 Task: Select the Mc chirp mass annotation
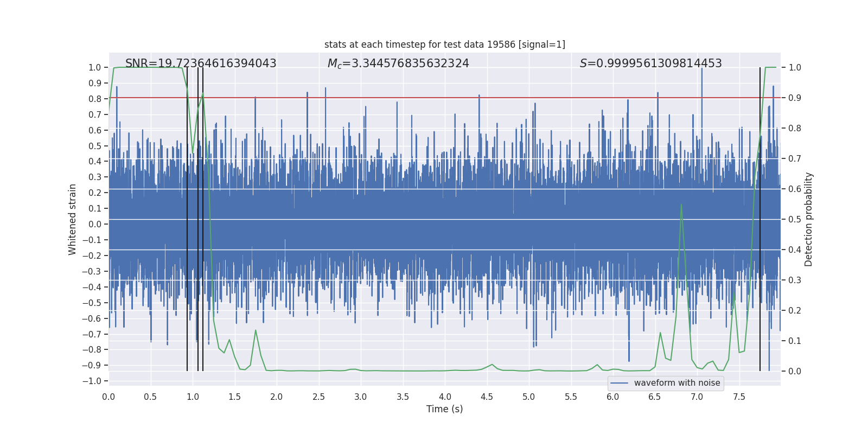pos(398,63)
